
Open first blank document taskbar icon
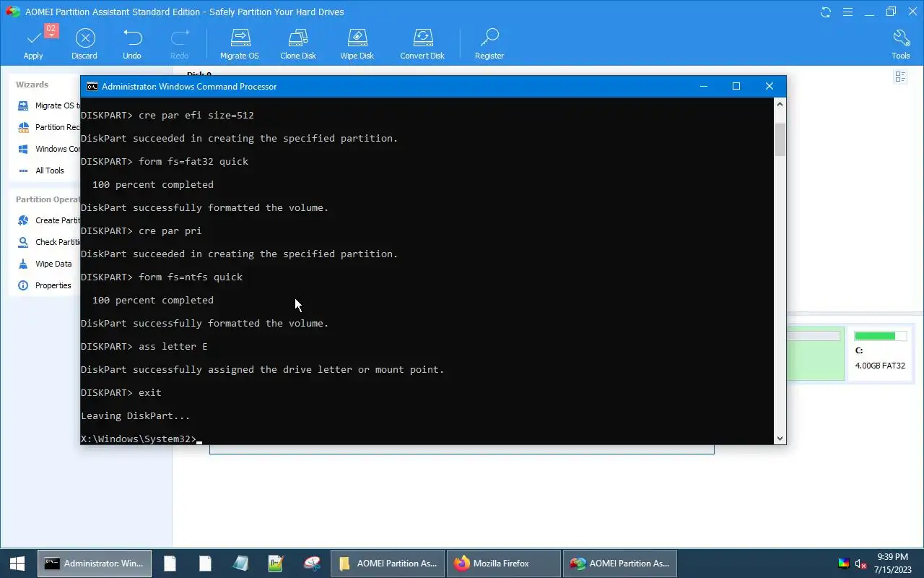coord(170,564)
